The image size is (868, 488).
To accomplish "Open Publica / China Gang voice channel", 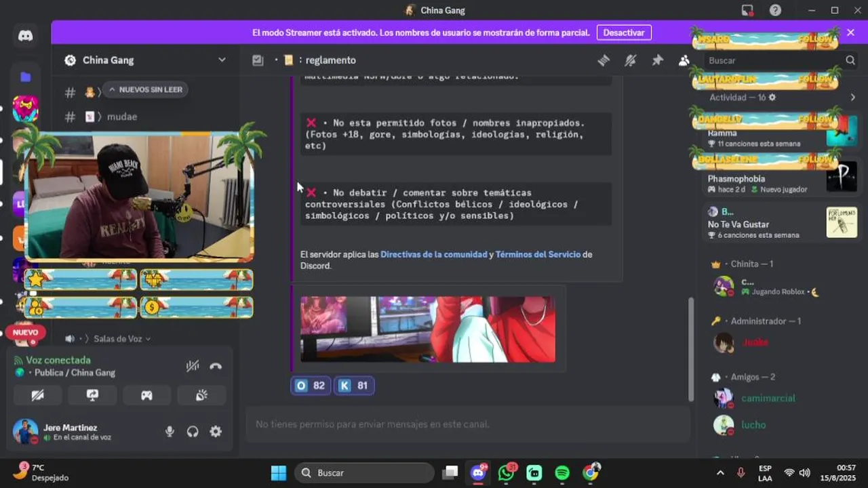I will tap(75, 373).
